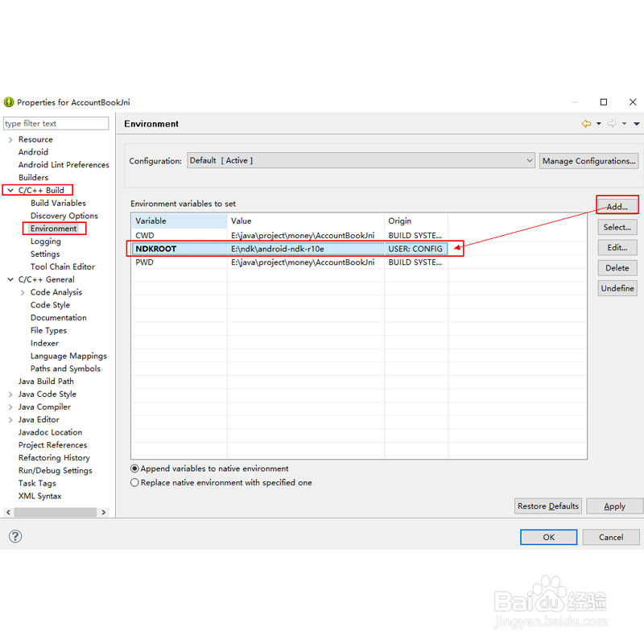Open the back history dropdown arrow
Screen dimensions: 644x644
point(599,124)
